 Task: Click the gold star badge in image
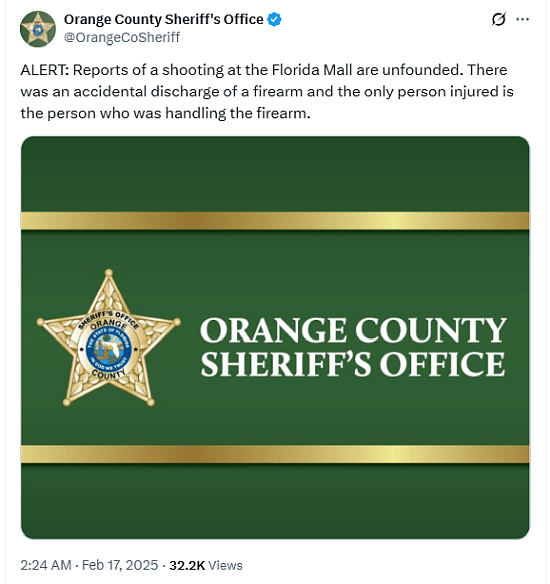point(108,339)
